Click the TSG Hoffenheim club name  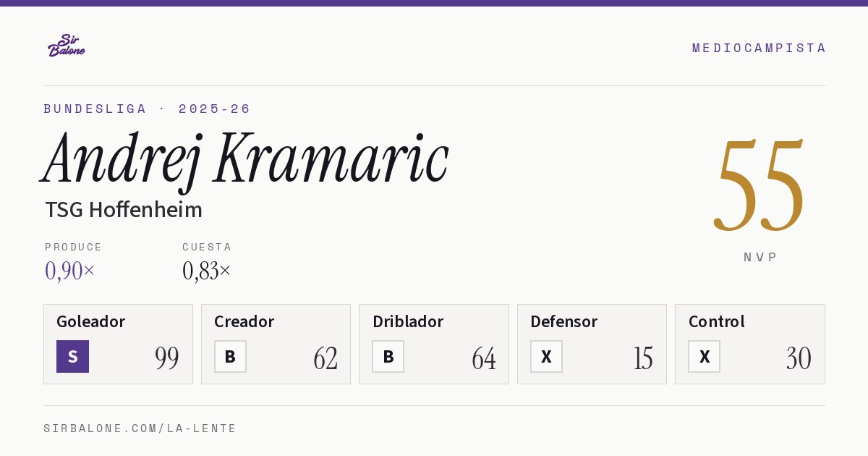point(124,210)
